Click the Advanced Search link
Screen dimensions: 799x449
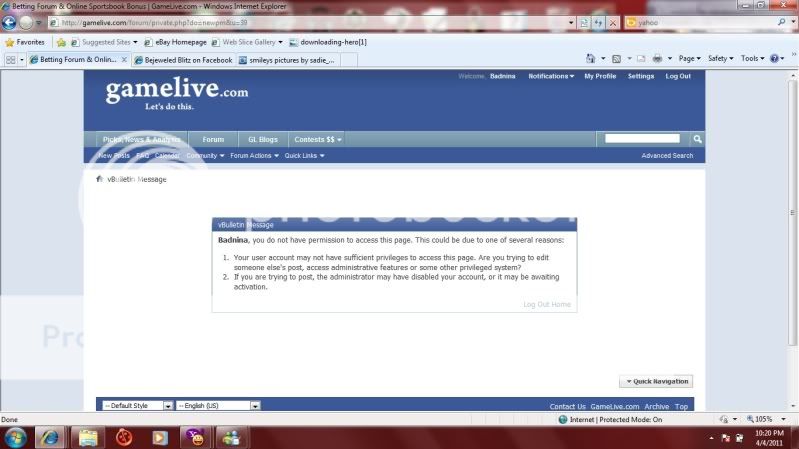667,155
